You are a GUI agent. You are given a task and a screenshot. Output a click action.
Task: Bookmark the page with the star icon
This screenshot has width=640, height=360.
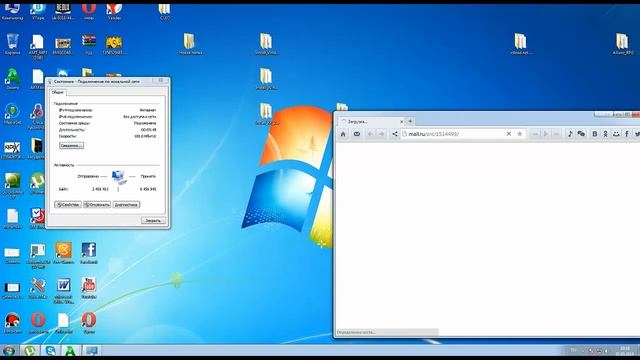coord(520,134)
